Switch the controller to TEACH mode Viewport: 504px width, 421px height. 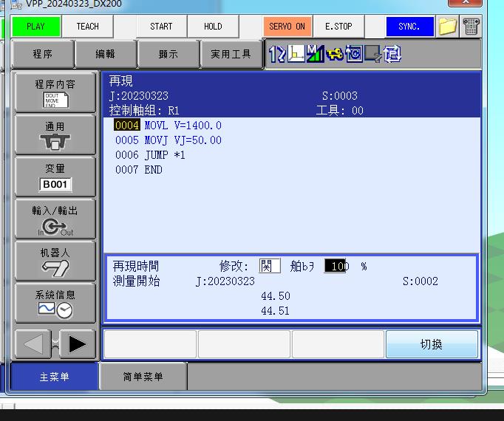point(87,27)
